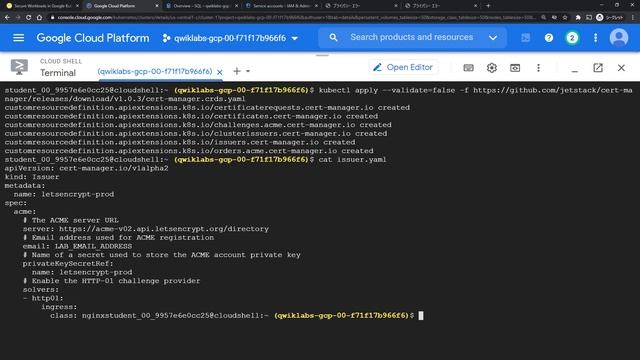The width and height of the screenshot is (640, 360).
Task: Open the new-tab dropdown arrow beside plus
Action: [x=248, y=71]
